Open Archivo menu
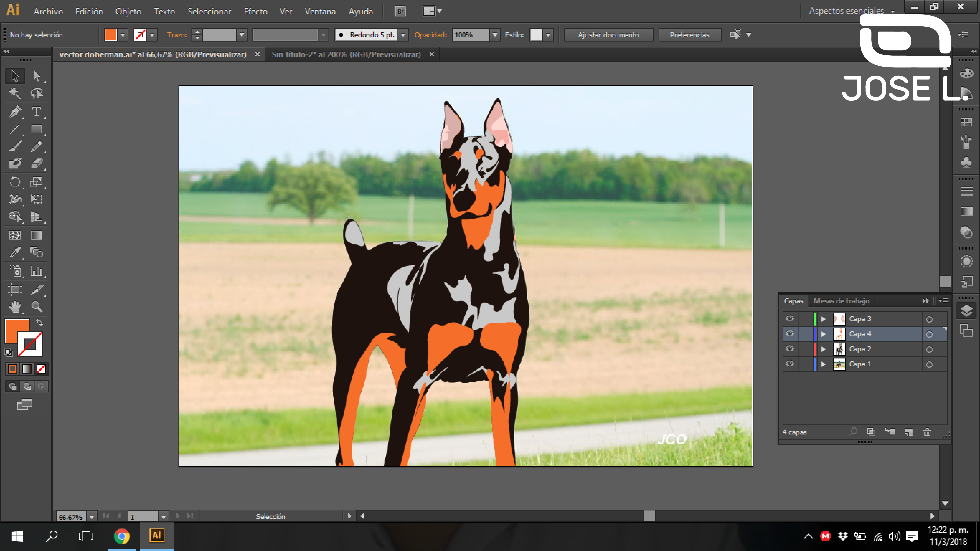This screenshot has width=980, height=551. [x=48, y=11]
